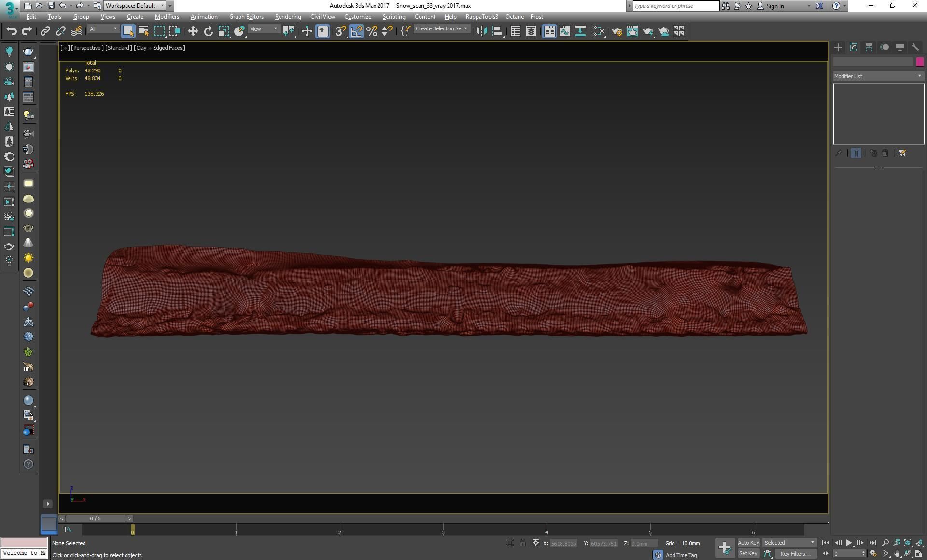This screenshot has height=560, width=927.
Task: Click the magenta object color swatch
Action: (x=919, y=62)
